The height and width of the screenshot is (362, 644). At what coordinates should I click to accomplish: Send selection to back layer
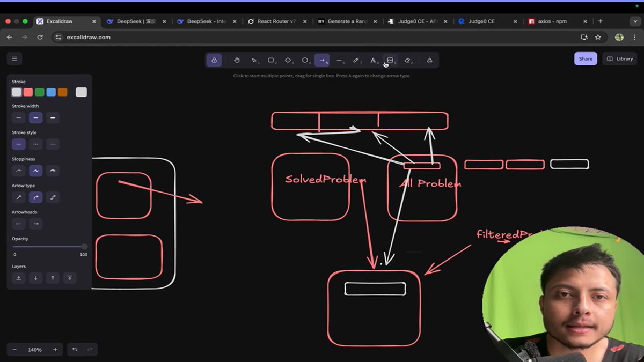(19, 278)
